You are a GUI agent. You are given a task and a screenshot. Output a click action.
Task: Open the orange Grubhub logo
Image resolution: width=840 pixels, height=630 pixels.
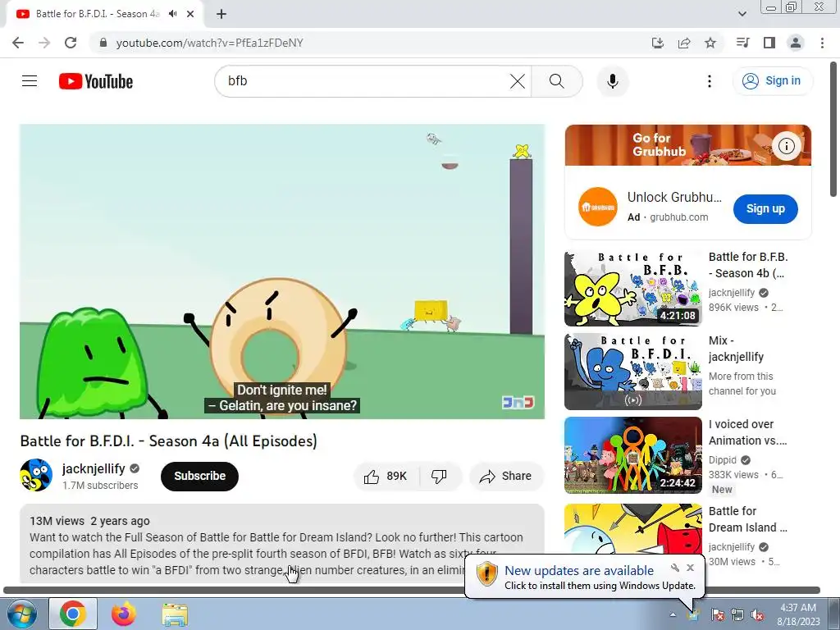pos(598,207)
